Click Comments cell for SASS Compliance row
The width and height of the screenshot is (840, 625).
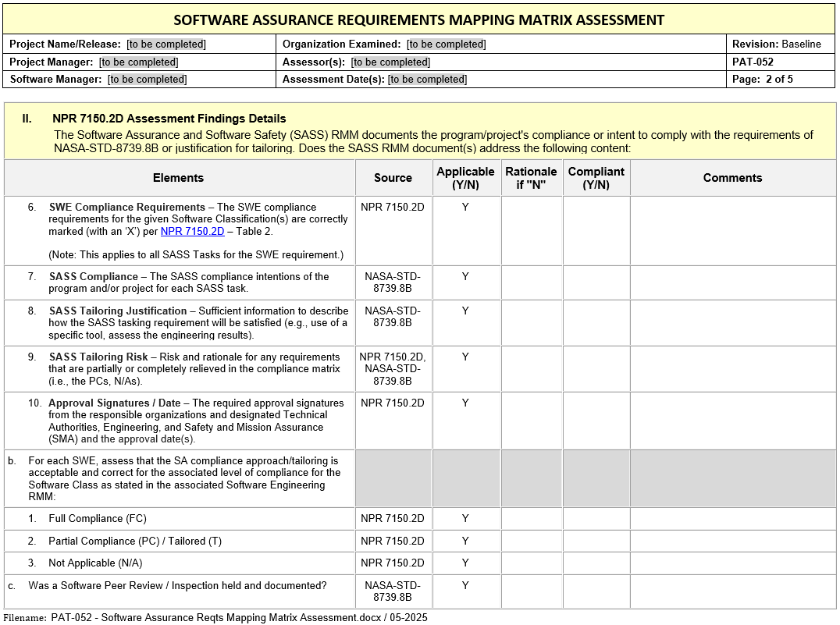pyautogui.click(x=731, y=282)
